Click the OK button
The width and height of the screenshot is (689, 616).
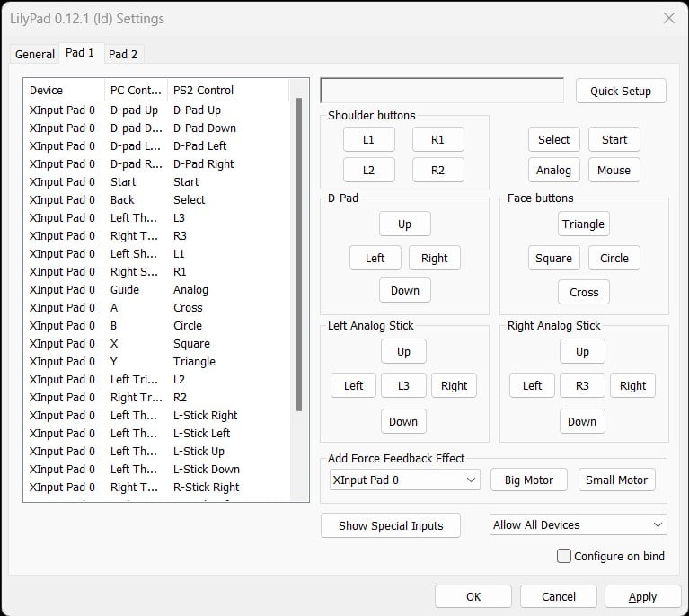click(x=473, y=596)
